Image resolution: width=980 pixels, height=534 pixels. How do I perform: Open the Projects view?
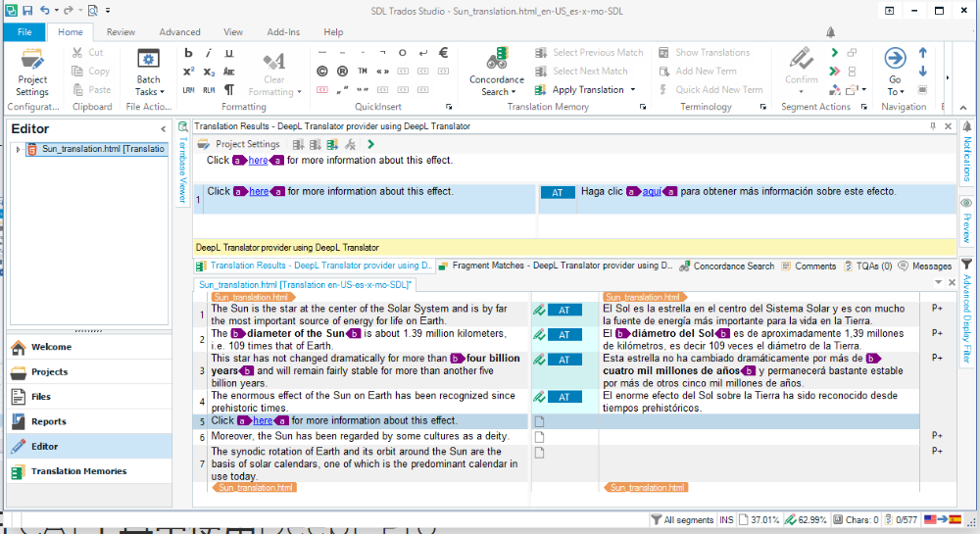[89, 371]
